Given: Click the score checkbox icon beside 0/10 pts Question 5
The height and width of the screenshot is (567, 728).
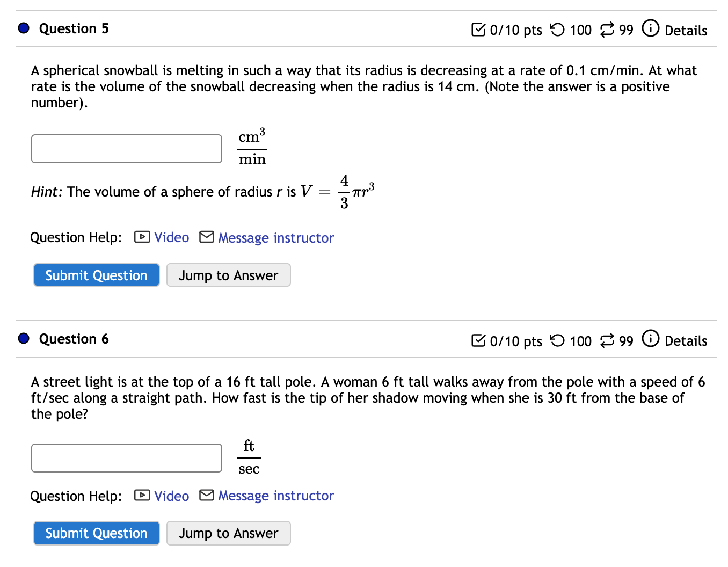Looking at the screenshot, I should tap(479, 30).
